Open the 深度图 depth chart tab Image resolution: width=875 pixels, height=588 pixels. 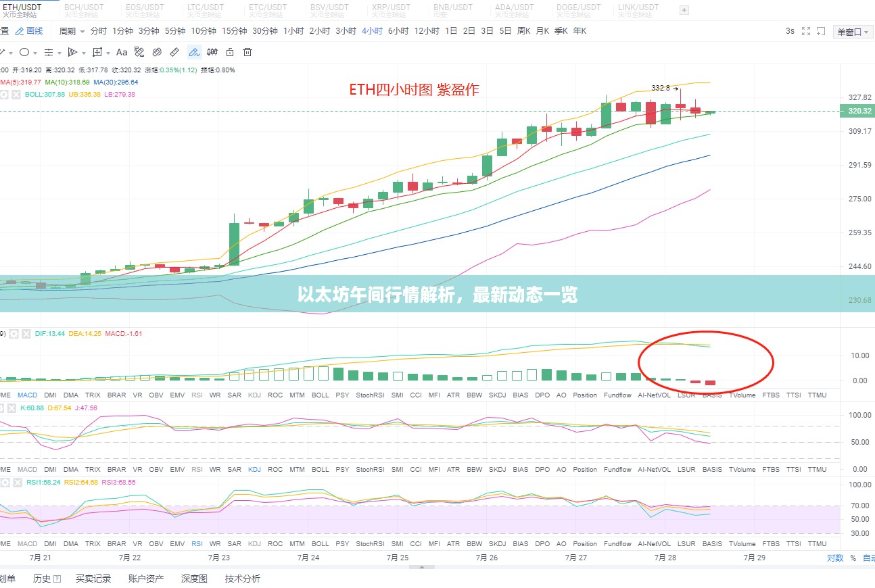pos(194,579)
